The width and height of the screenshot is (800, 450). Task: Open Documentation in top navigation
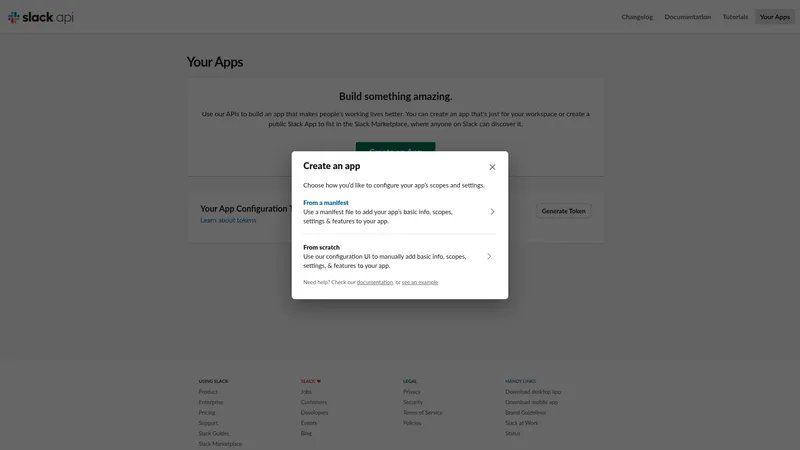(687, 17)
